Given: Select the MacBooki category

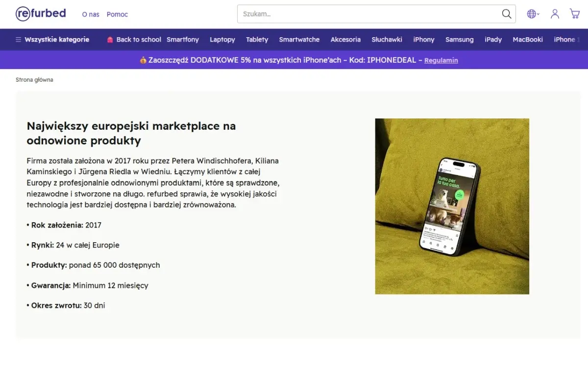Looking at the screenshot, I should (x=528, y=40).
